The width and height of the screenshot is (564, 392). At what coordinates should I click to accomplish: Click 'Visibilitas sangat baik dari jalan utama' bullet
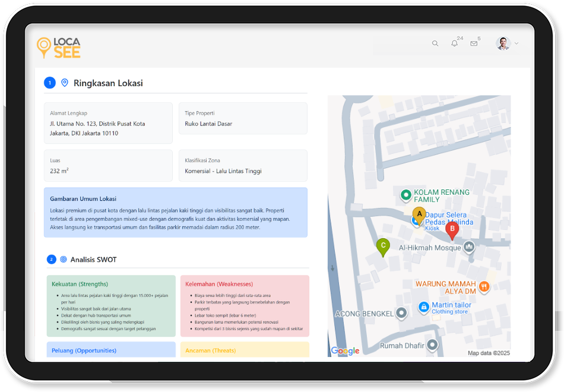(x=96, y=309)
